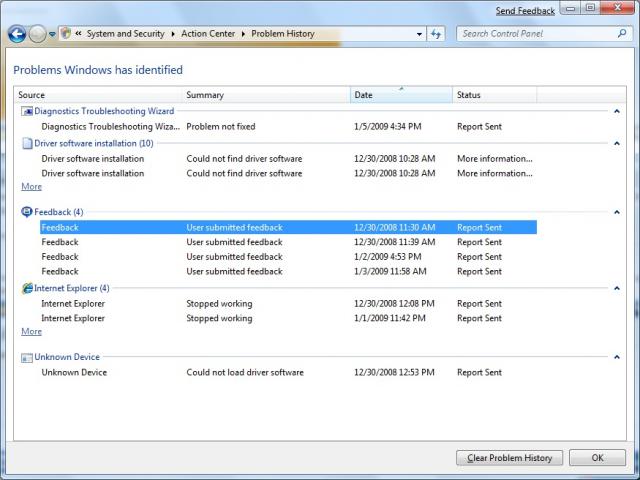Click the Clear Problem History button
The width and height of the screenshot is (640, 480).
(509, 458)
